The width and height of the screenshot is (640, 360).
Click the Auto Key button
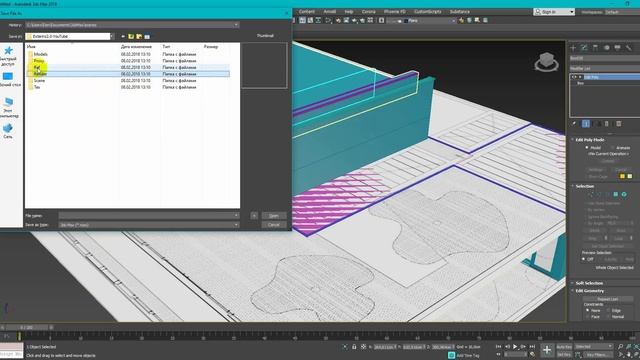(564, 347)
